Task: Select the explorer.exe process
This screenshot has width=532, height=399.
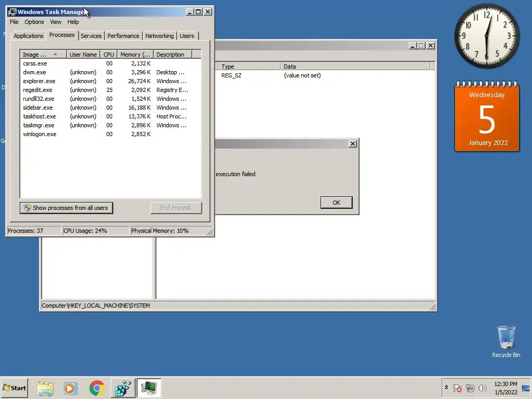Action: (x=110, y=81)
